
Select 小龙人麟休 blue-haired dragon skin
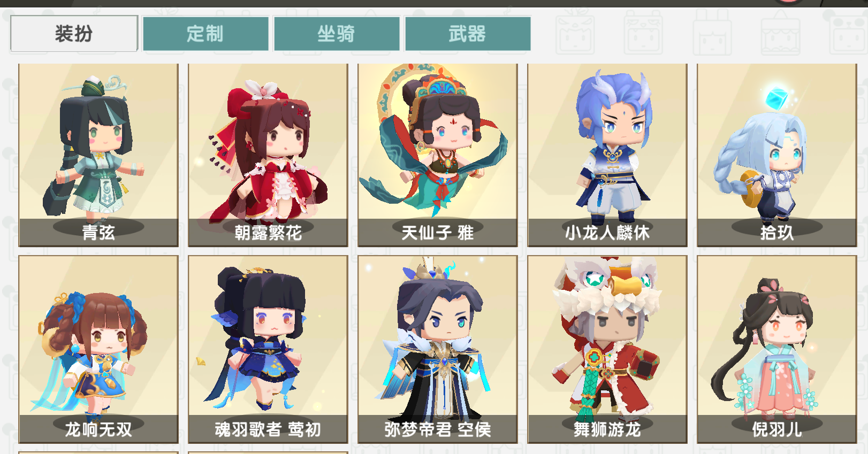click(607, 155)
